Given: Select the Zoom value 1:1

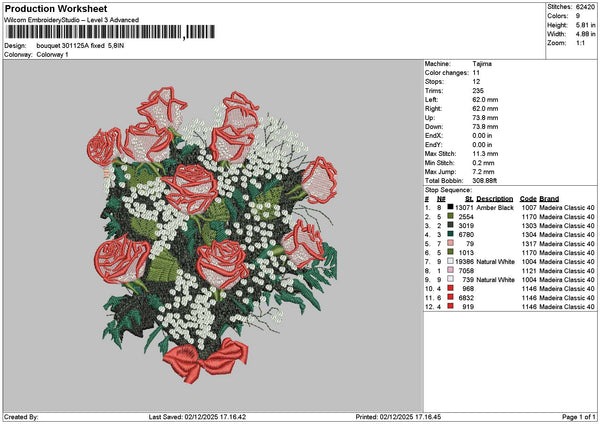Looking at the screenshot, I should click(x=580, y=43).
